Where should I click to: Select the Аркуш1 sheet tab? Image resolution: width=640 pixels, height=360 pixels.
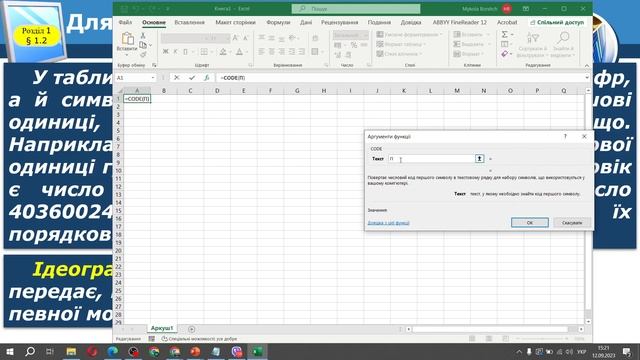(162, 328)
